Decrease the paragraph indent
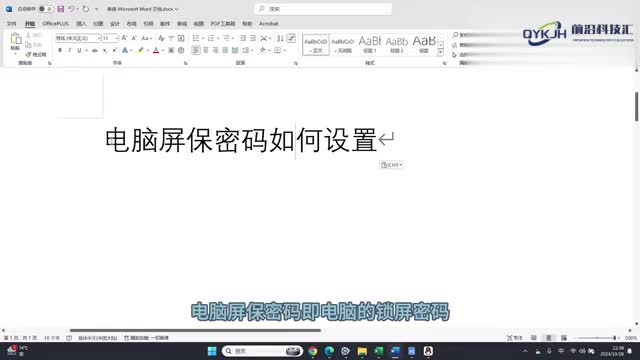 point(243,38)
